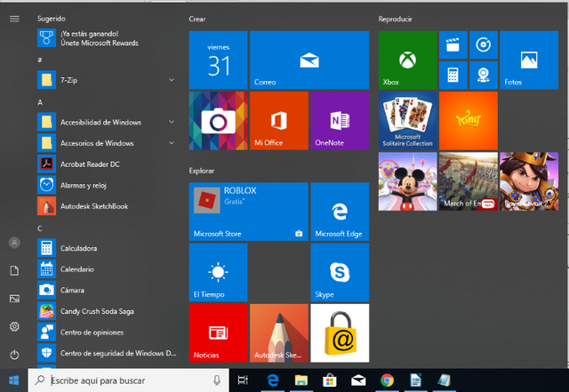Screen dimensions: 569x392
Task: Open Mail from the taskbar
Action: pyautogui.click(x=358, y=380)
